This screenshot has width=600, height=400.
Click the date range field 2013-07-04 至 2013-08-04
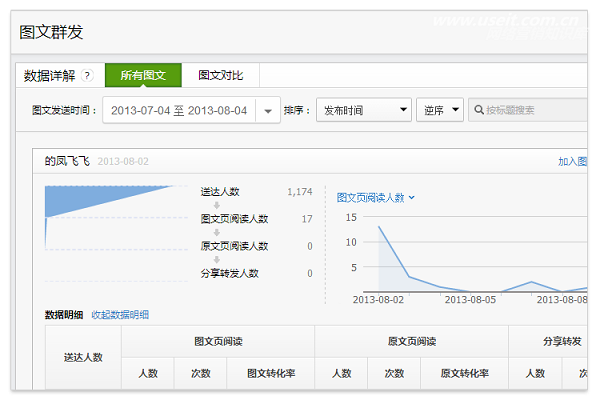tap(178, 111)
